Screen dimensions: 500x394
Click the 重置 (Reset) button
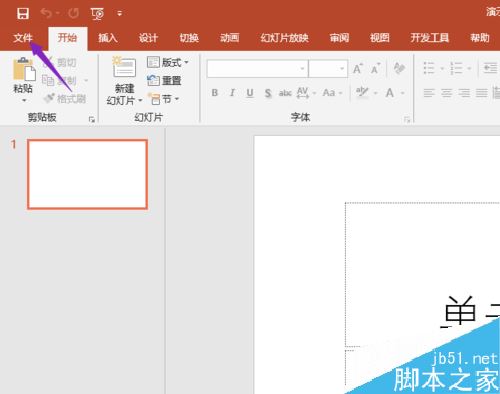(x=164, y=80)
